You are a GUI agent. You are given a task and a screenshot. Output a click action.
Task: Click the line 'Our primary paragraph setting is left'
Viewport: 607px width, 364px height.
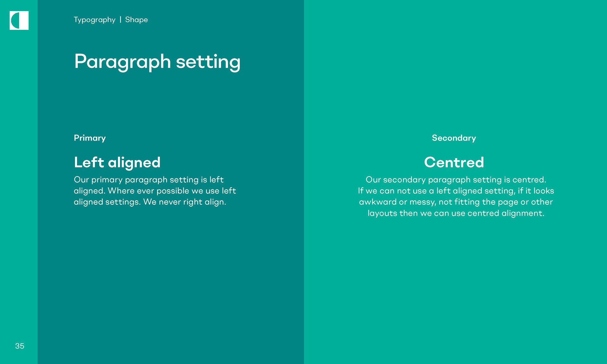pos(149,180)
